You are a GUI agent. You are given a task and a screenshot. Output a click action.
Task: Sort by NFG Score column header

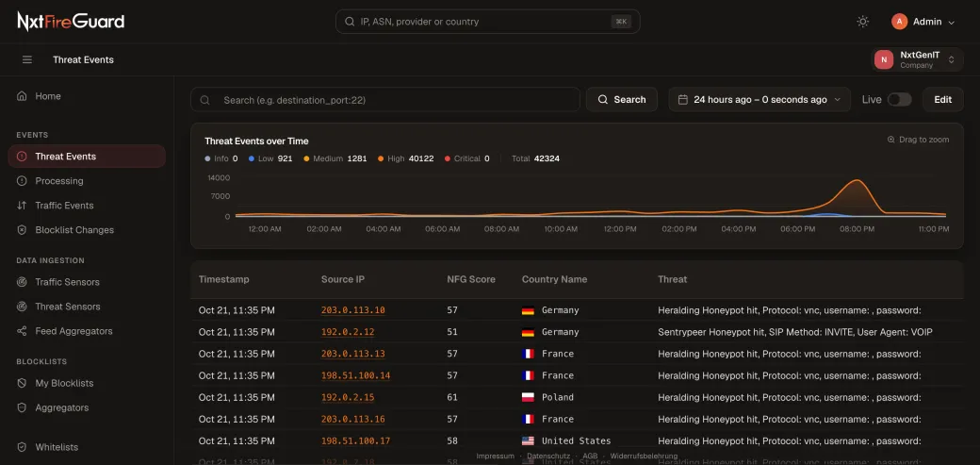(471, 280)
